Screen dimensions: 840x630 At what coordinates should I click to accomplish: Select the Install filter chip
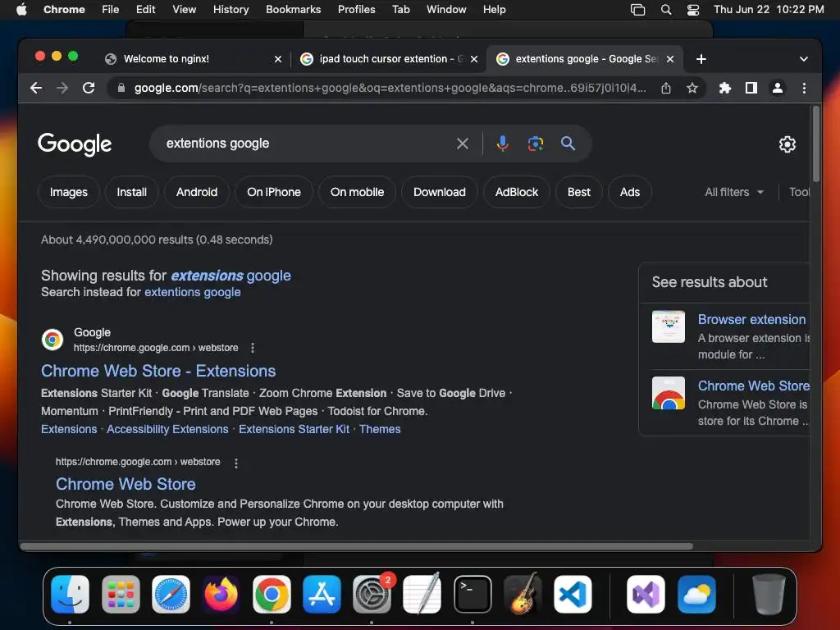[132, 192]
